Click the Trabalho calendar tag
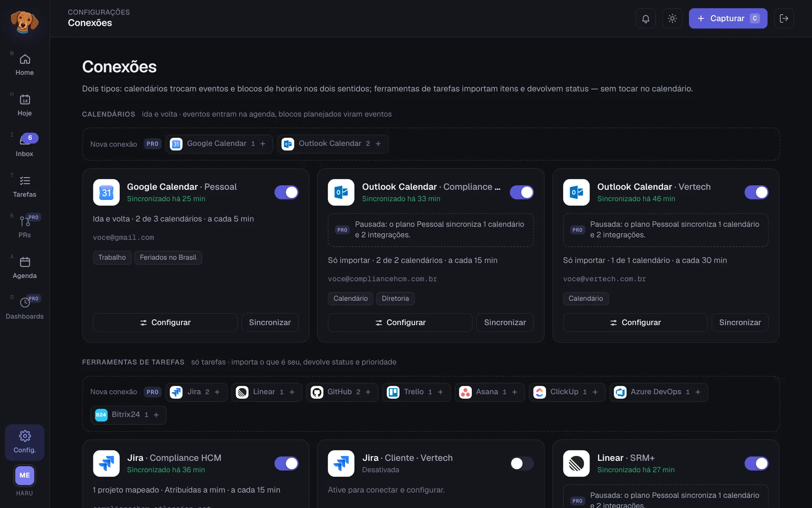The width and height of the screenshot is (812, 508). coord(112,258)
